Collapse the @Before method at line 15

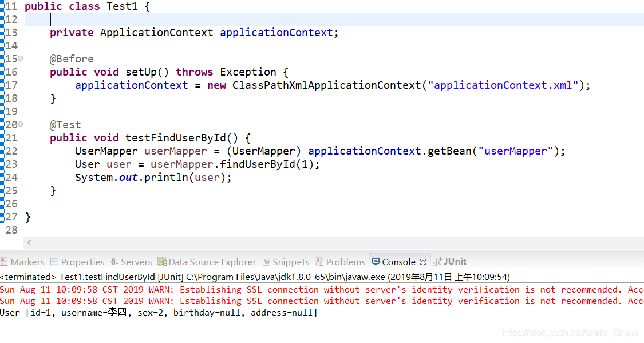(x=21, y=58)
